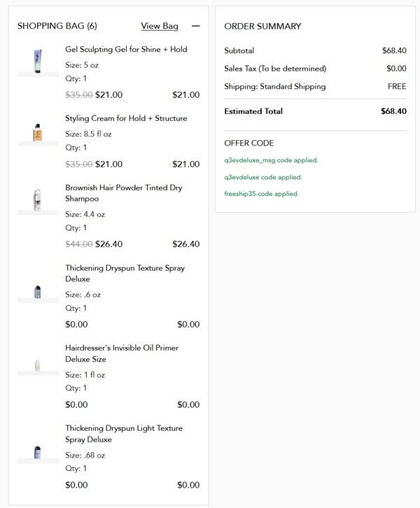Click the q3evdeluxe_msg code applied message
The image size is (420, 508).
coord(271,160)
